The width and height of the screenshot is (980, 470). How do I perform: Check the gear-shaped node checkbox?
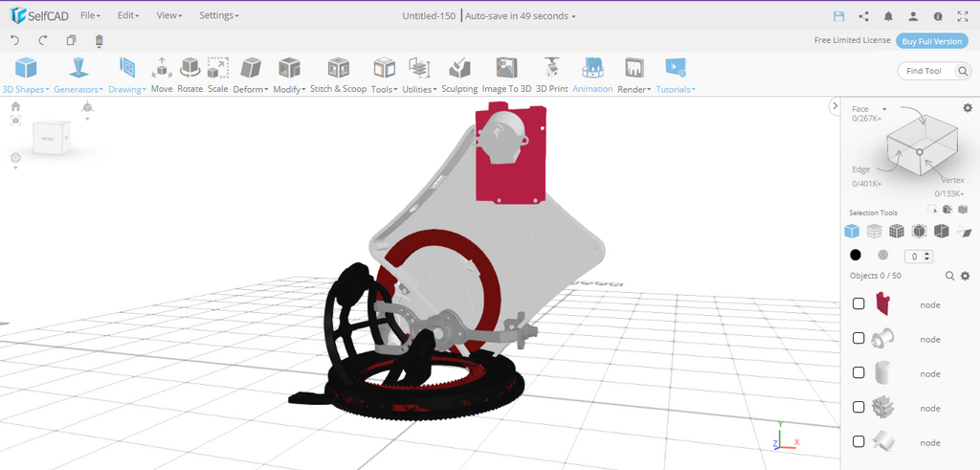[x=858, y=407]
